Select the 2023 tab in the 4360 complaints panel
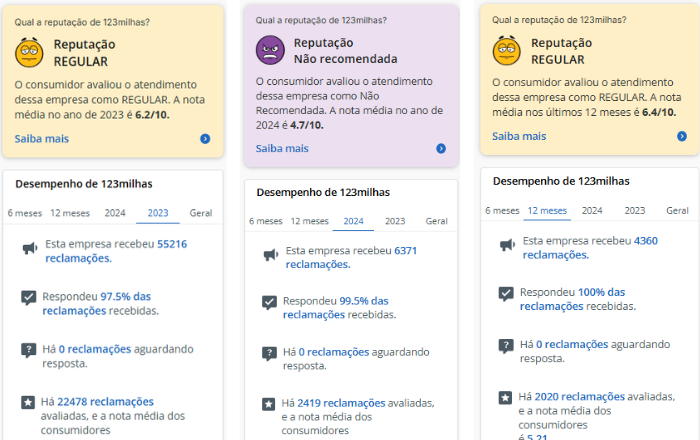Screen dimensions: 700x440 point(635,211)
